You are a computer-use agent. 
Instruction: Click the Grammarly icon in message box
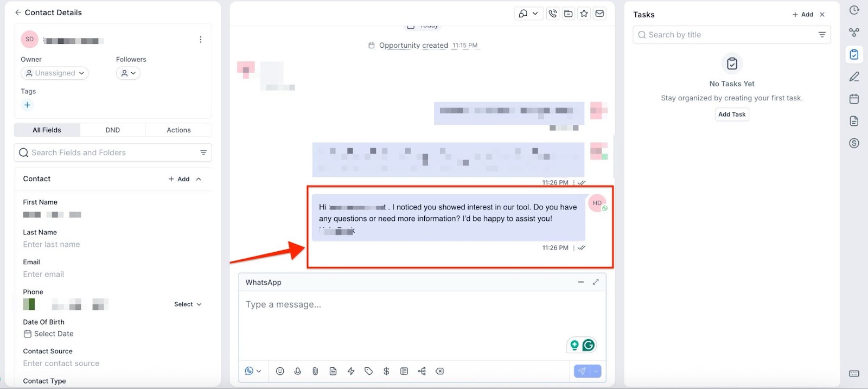click(589, 345)
